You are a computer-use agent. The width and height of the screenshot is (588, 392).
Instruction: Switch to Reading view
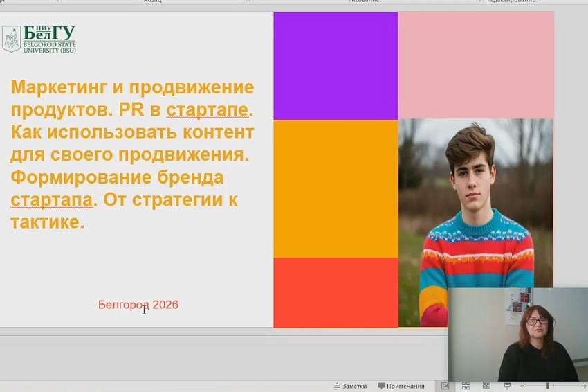486,386
